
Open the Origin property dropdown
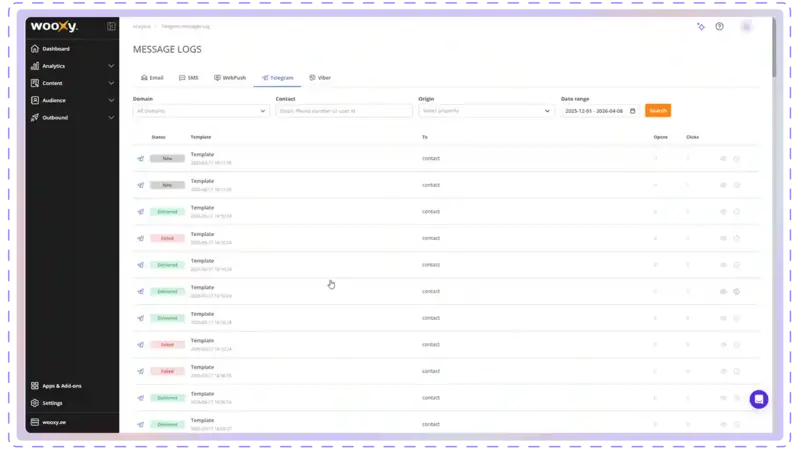pos(486,111)
